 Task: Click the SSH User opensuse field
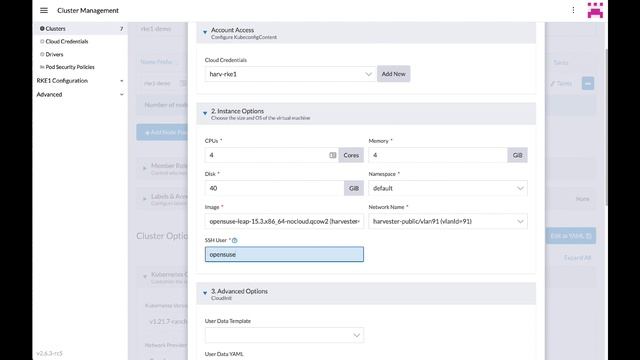pos(284,254)
